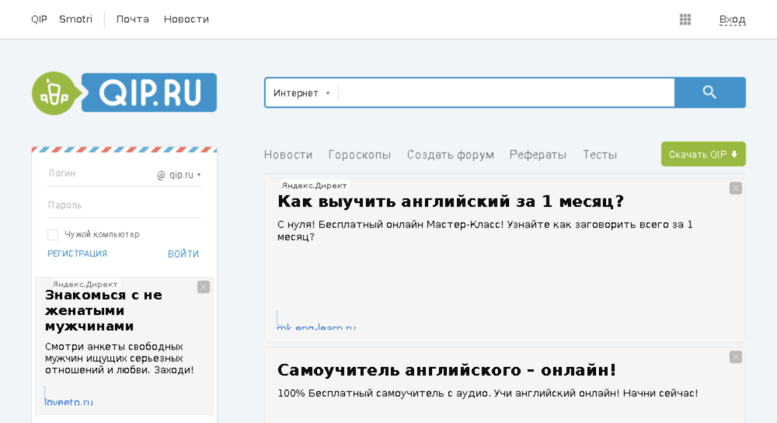Screen dimensions: 777x423
Task: Open the @qip.ru domain dropdown
Action: pyautogui.click(x=179, y=175)
